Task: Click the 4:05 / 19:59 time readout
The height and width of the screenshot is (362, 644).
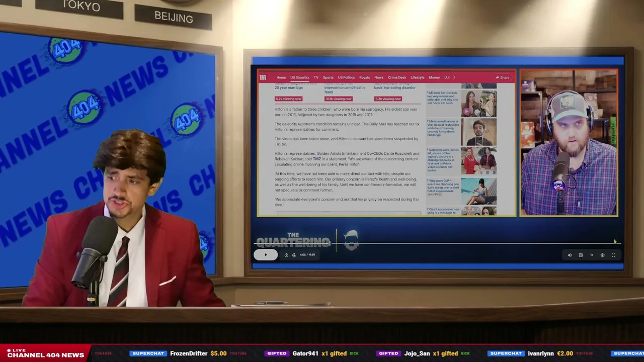Action: (307, 255)
